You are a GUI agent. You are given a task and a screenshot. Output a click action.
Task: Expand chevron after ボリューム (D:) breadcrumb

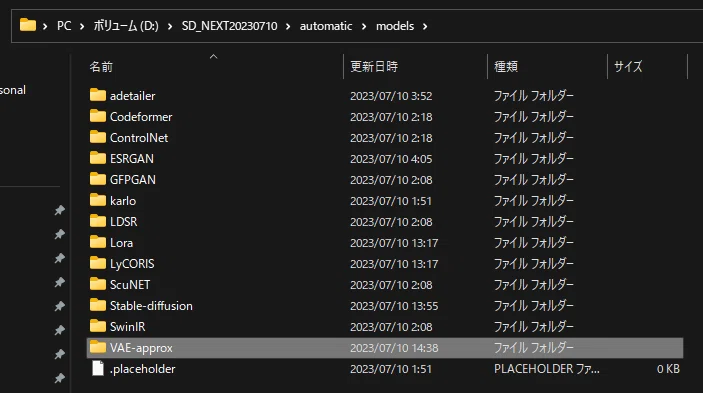pos(170,26)
